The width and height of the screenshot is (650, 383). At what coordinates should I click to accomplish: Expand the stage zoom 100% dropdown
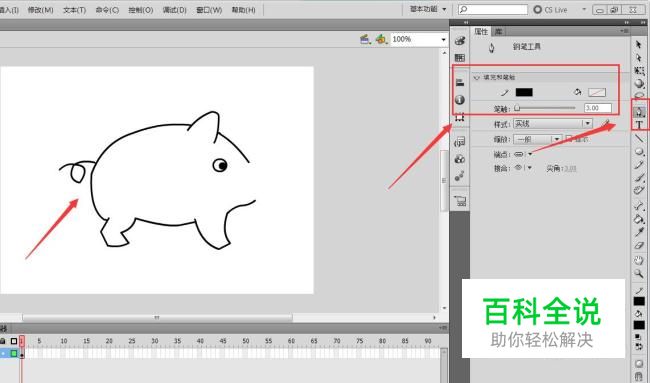pos(418,39)
